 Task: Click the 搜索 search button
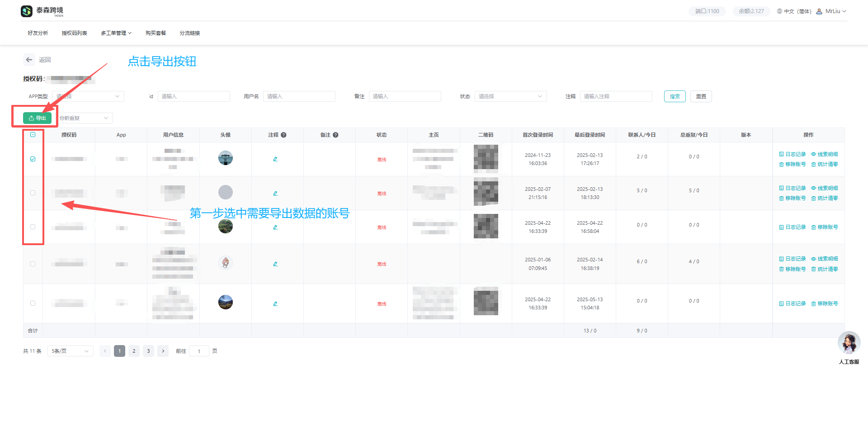pos(675,96)
